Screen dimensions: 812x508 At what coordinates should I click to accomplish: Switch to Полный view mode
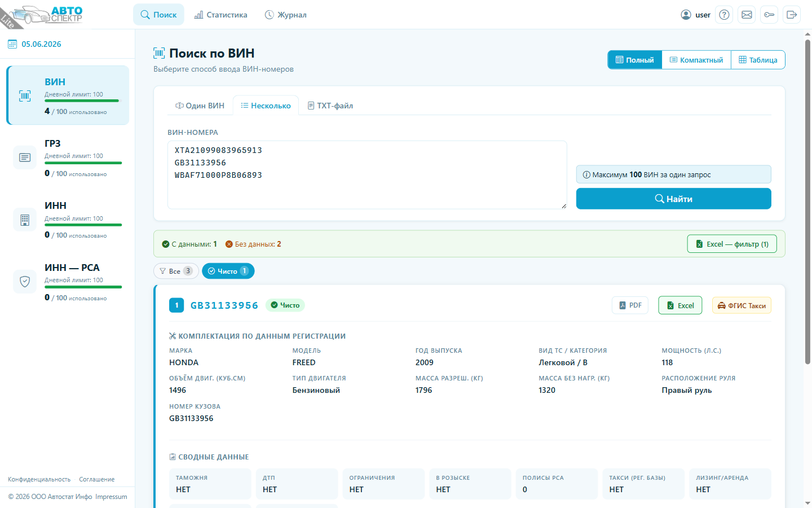click(x=635, y=60)
